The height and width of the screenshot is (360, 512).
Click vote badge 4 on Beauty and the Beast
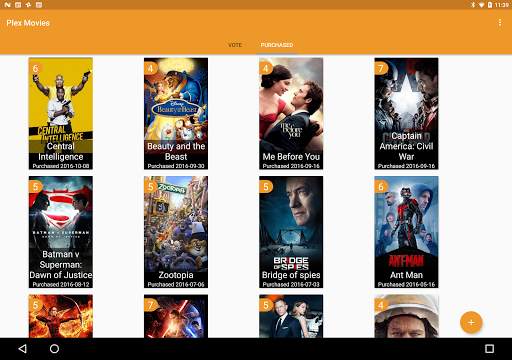pyautogui.click(x=151, y=68)
